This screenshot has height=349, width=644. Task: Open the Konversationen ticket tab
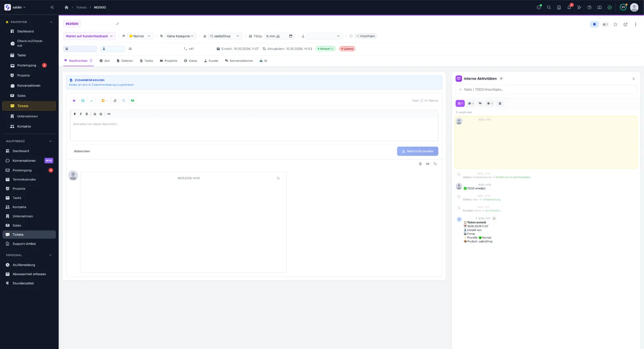[x=239, y=61]
